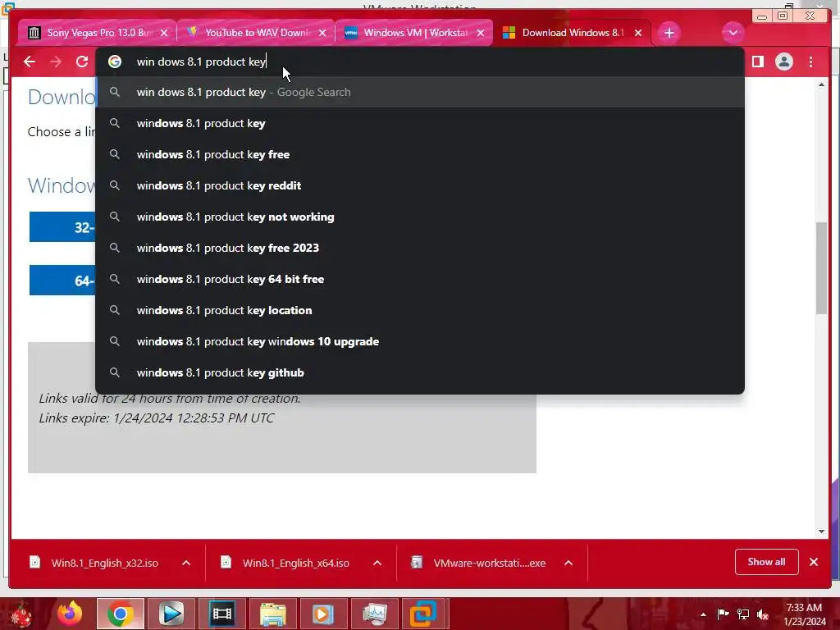Open a new tab with the plus button
Image resolution: width=840 pixels, height=630 pixels.
click(669, 33)
